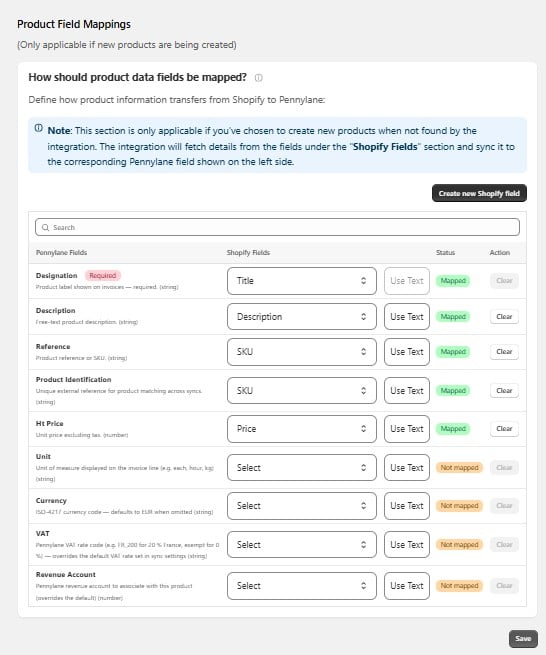Viewport: 546px width, 655px height.
Task: Clear the Product Identification mapping
Action: pyautogui.click(x=504, y=391)
